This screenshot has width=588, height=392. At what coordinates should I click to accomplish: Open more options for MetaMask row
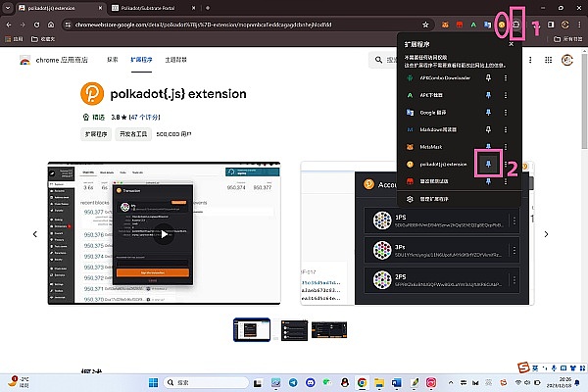coord(506,147)
